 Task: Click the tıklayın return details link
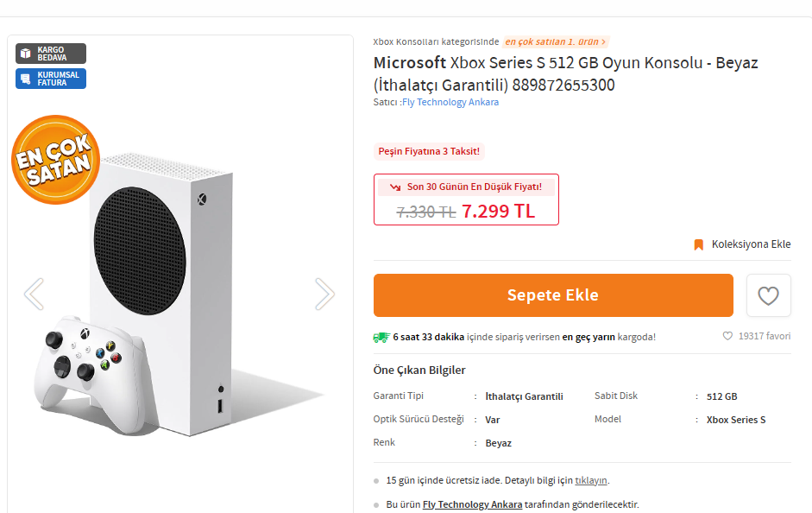pos(591,480)
